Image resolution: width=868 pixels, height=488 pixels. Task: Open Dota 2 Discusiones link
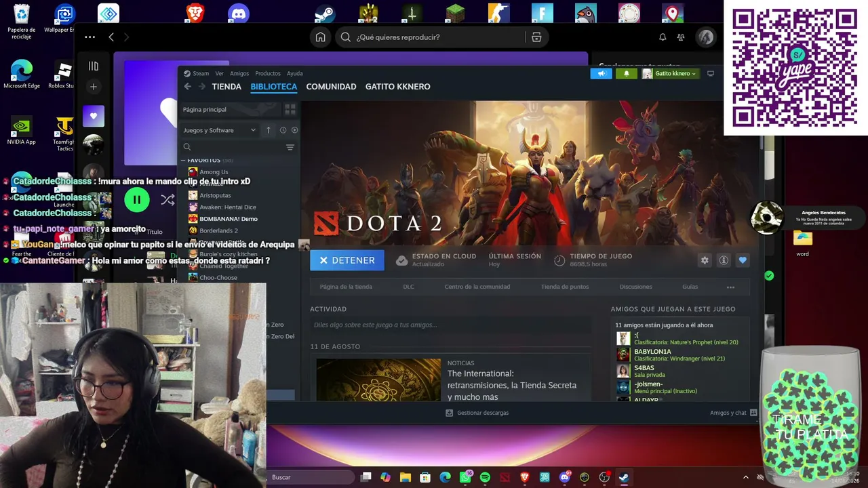[635, 287]
